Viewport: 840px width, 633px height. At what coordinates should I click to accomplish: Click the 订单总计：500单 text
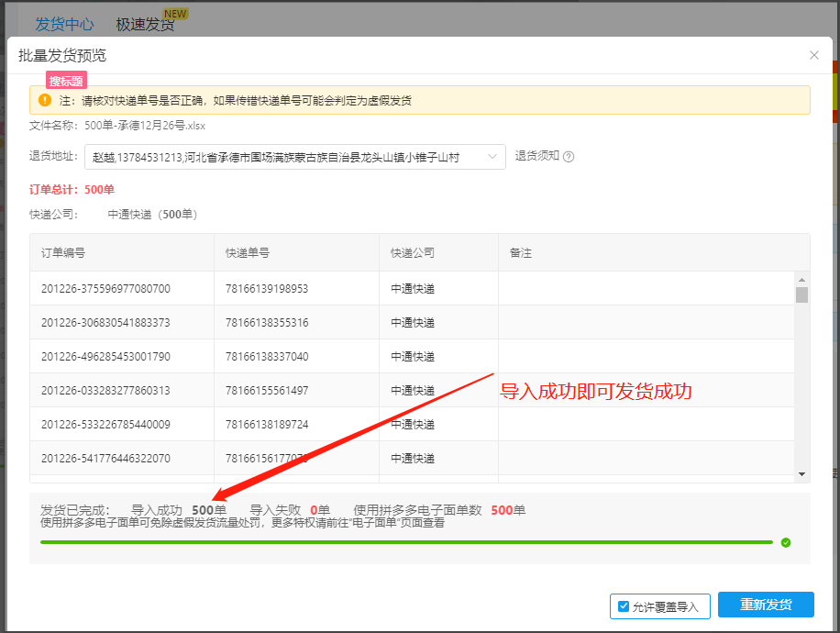click(x=72, y=190)
